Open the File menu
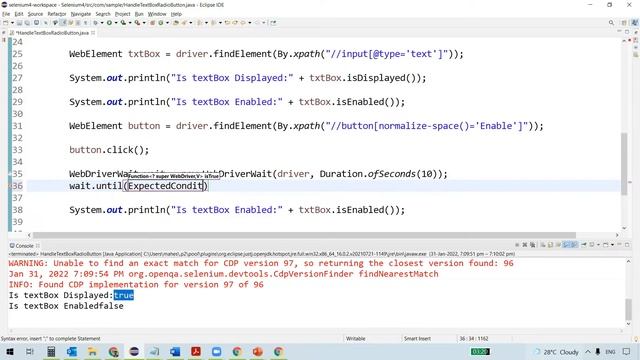The width and height of the screenshot is (640, 360). click(6, 14)
